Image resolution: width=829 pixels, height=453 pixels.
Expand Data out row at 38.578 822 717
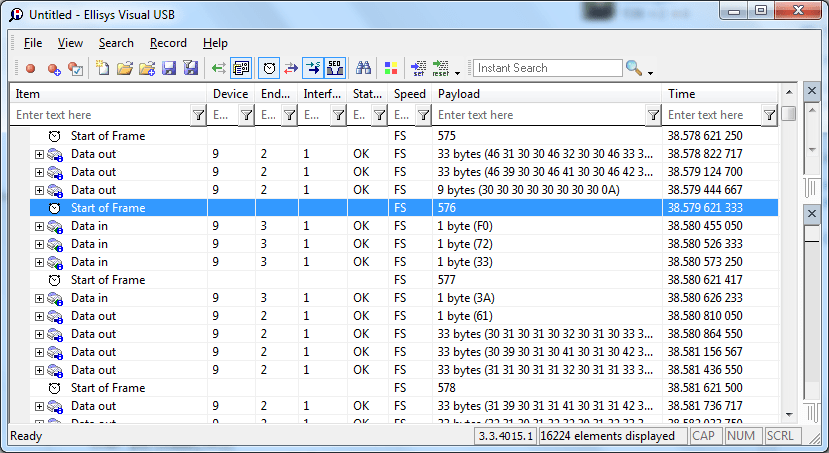click(39, 154)
